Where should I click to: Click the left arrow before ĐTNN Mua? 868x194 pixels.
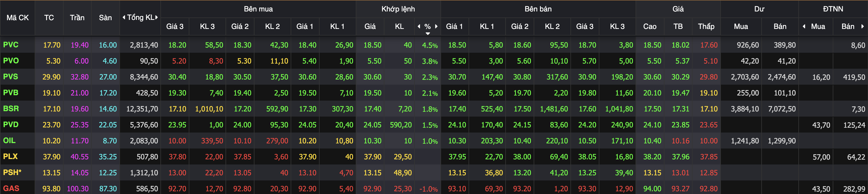tap(804, 26)
